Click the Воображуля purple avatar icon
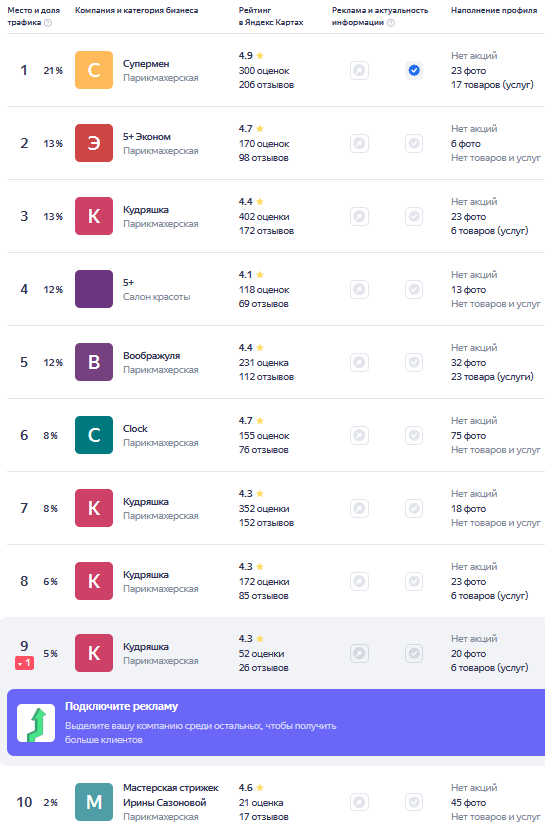This screenshot has height=825, width=545. click(94, 362)
